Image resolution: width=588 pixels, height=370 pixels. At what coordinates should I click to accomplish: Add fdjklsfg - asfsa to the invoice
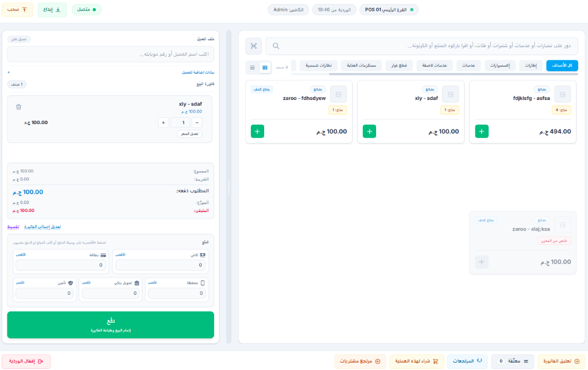pos(482,132)
